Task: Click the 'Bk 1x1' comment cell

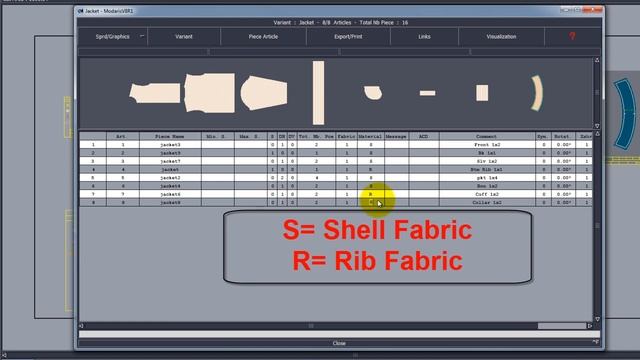Action: click(x=487, y=153)
